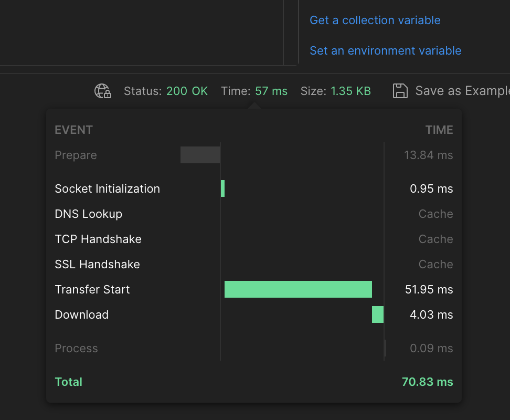Select the SSL Handshake event row

(254, 264)
